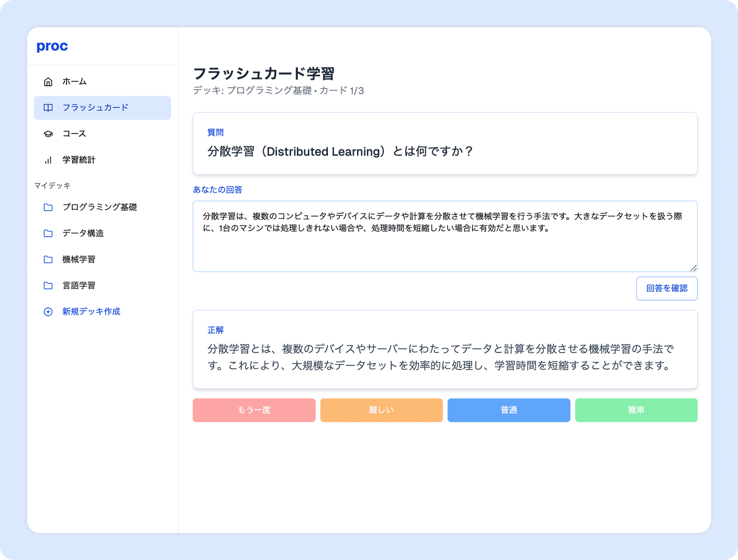Rate the card as 難しい
The height and width of the screenshot is (560, 738).
tap(381, 410)
